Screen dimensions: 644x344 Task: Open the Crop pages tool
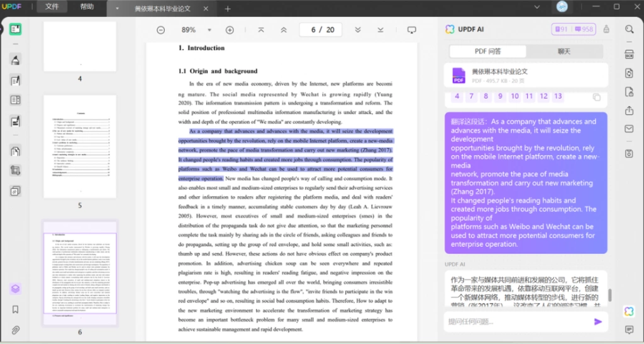point(15,170)
